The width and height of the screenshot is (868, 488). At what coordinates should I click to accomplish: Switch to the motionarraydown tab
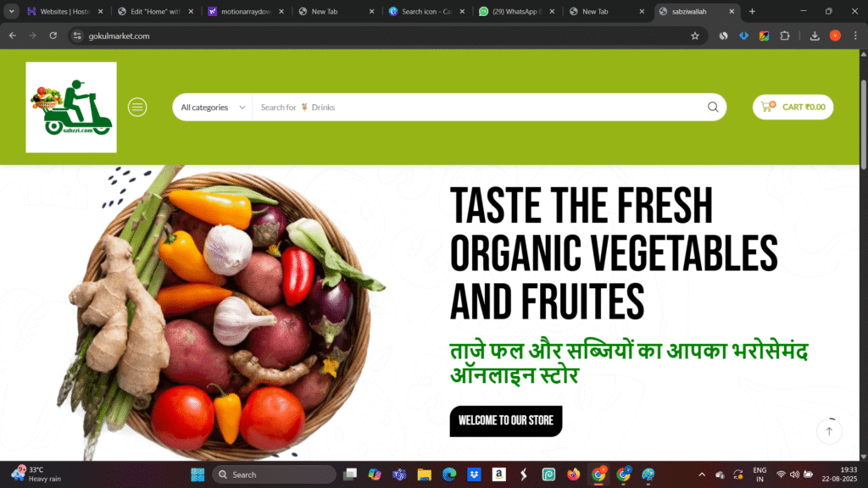pyautogui.click(x=246, y=11)
